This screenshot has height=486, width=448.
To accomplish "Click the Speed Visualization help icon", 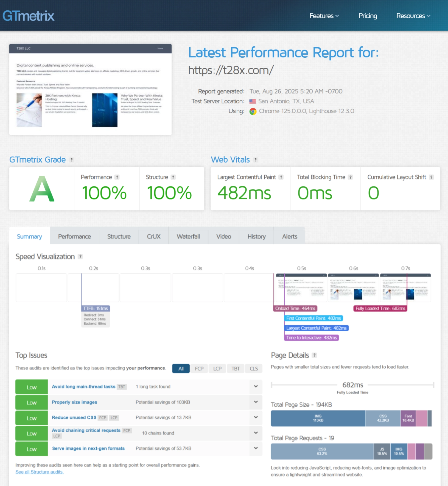I will [x=80, y=256].
